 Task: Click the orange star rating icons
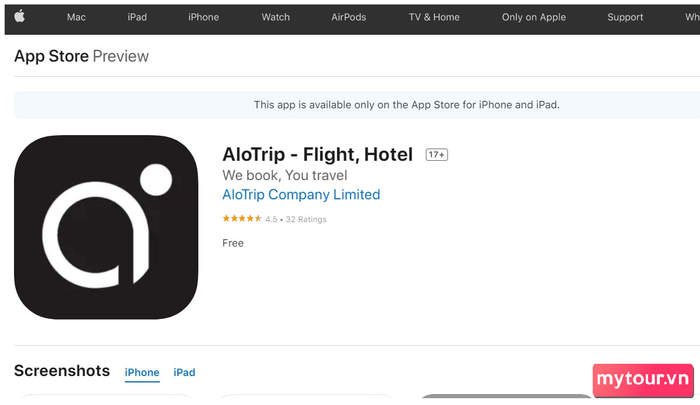[x=242, y=218]
